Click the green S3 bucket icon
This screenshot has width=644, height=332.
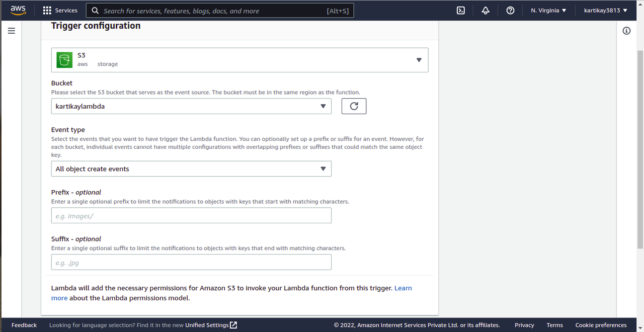pyautogui.click(x=64, y=60)
